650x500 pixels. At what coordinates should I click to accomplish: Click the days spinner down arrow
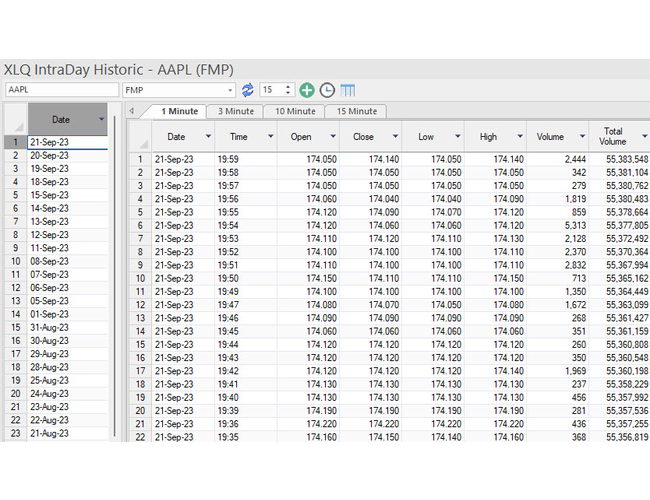288,92
